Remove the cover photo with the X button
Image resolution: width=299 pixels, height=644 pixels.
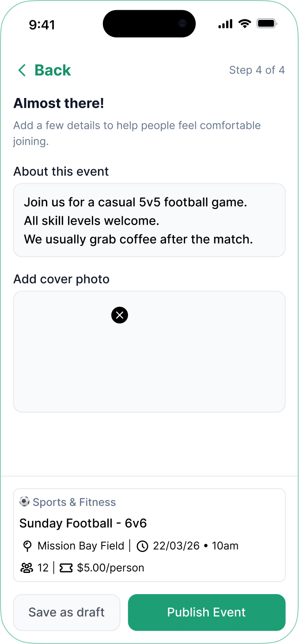(x=119, y=315)
